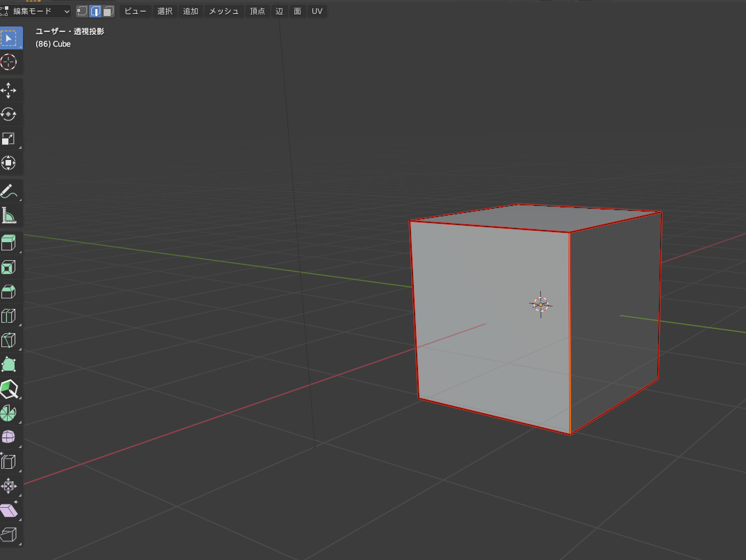Open the 編集モード mode dropdown

click(x=35, y=11)
